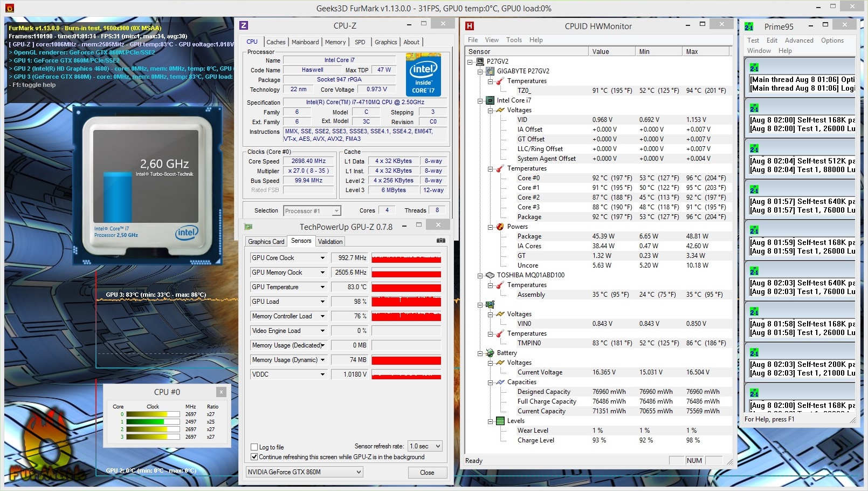Click the green Levels icon under Battery
The height and width of the screenshot is (491, 868).
pyautogui.click(x=500, y=421)
